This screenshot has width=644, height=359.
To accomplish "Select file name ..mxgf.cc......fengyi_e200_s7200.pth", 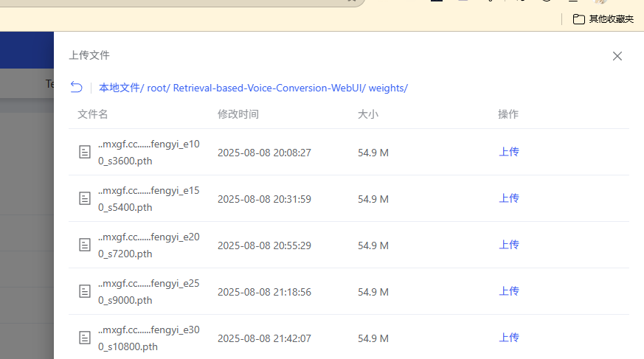I will tap(149, 245).
